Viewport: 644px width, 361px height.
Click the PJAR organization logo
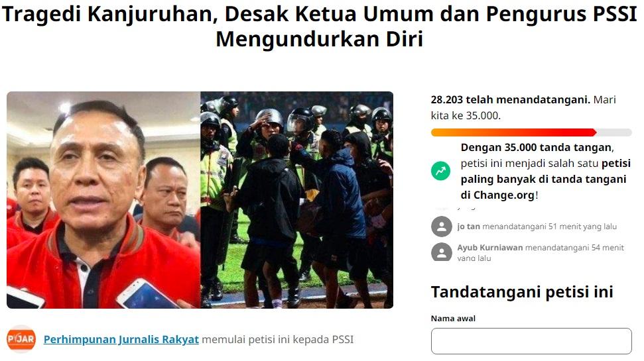(x=21, y=339)
